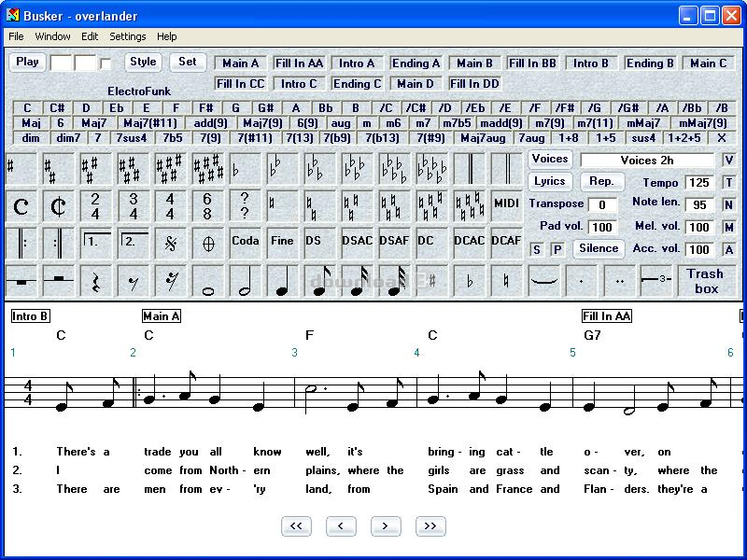Click the Tempo value field
747x560 pixels.
pyautogui.click(x=699, y=183)
